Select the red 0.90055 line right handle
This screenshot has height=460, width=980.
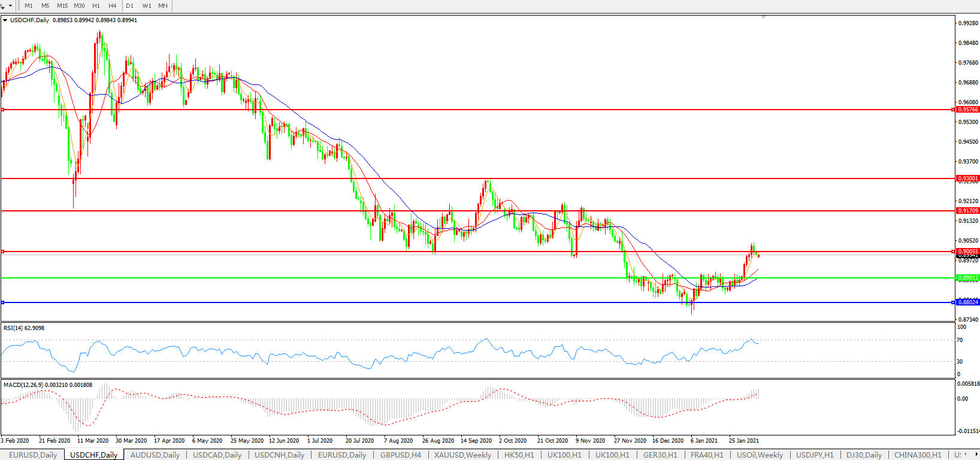click(953, 252)
